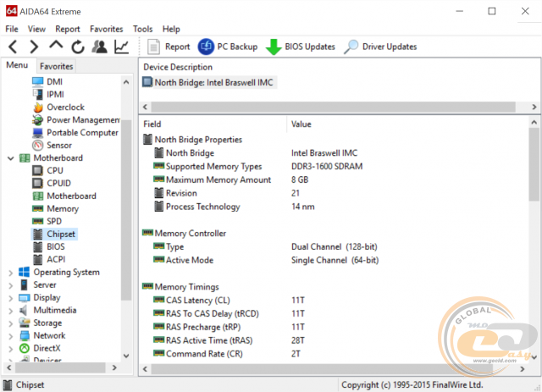
Task: Expand the Network tree node
Action: click(11, 336)
